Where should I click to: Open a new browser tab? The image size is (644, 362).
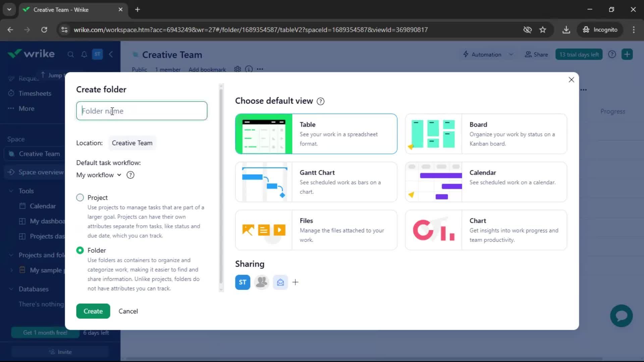pyautogui.click(x=138, y=10)
